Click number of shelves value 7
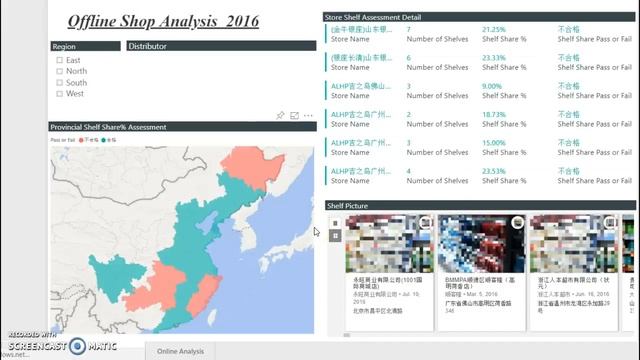The image size is (640, 360). coord(409,29)
